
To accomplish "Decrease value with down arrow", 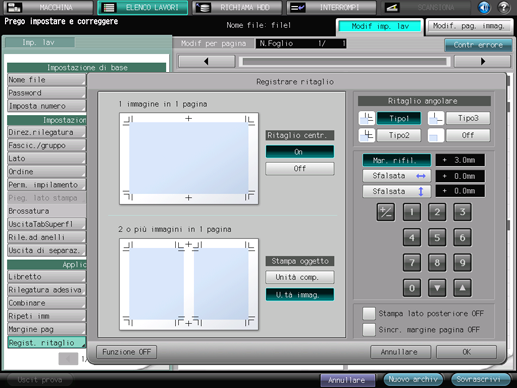I will 437,288.
